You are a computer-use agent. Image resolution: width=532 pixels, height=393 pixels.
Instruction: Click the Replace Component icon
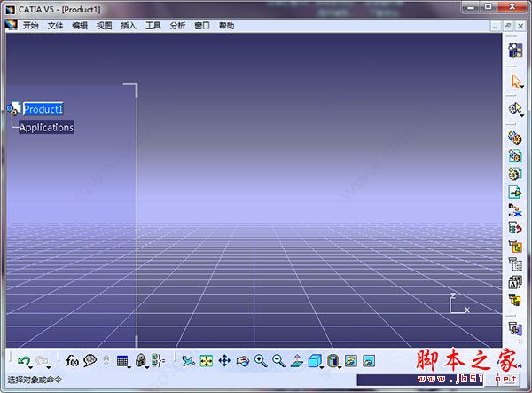[515, 210]
